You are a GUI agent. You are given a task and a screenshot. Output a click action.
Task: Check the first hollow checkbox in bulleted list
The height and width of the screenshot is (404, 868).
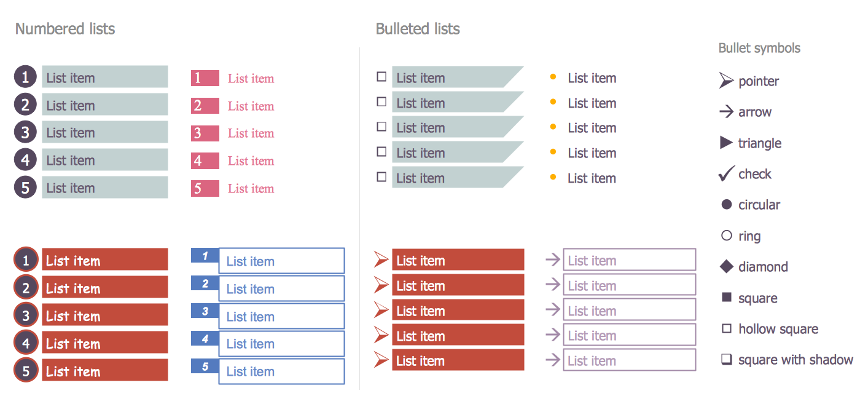click(381, 77)
